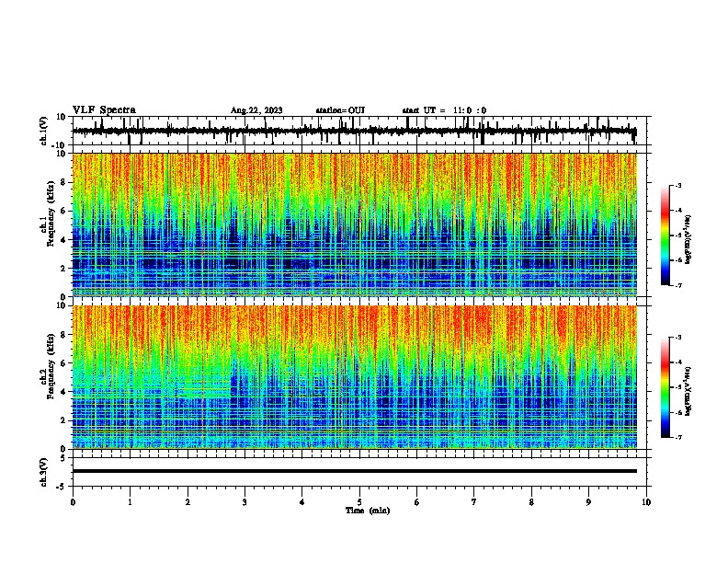Select the ch.1 colorbar log(PSD) unit label

tap(688, 240)
